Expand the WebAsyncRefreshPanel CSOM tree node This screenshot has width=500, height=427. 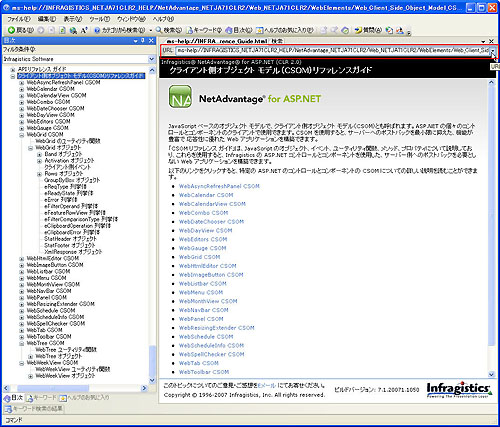click(22, 83)
